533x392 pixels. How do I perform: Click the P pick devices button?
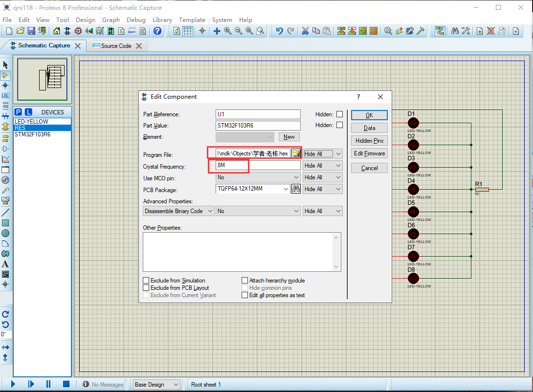click(x=19, y=112)
